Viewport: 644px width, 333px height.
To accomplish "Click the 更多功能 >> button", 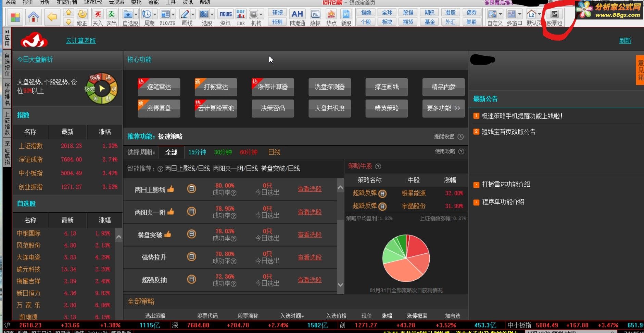I will click(x=443, y=108).
